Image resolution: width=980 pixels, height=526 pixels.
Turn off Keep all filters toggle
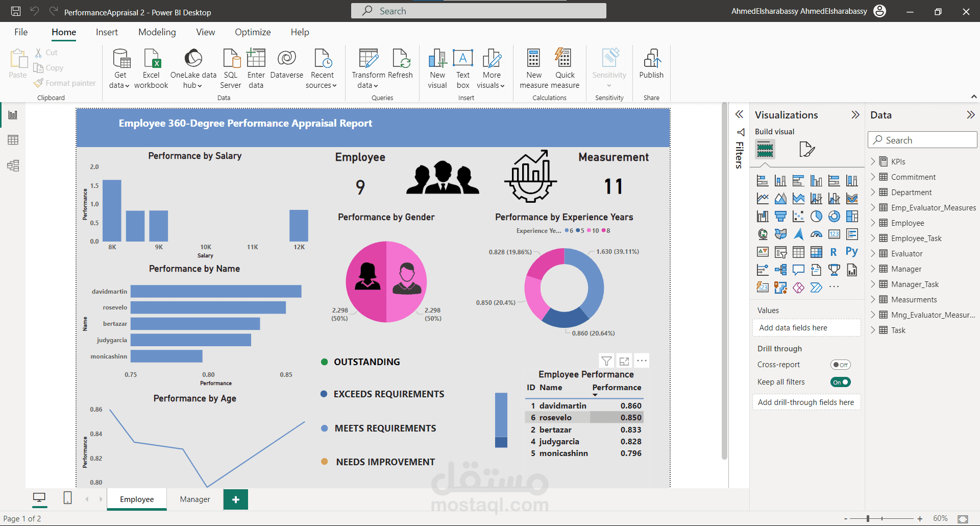point(840,382)
